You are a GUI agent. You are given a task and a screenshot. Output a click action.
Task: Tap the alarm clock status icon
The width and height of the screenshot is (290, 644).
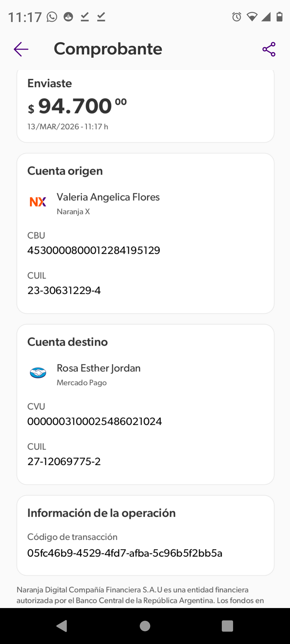tap(237, 17)
